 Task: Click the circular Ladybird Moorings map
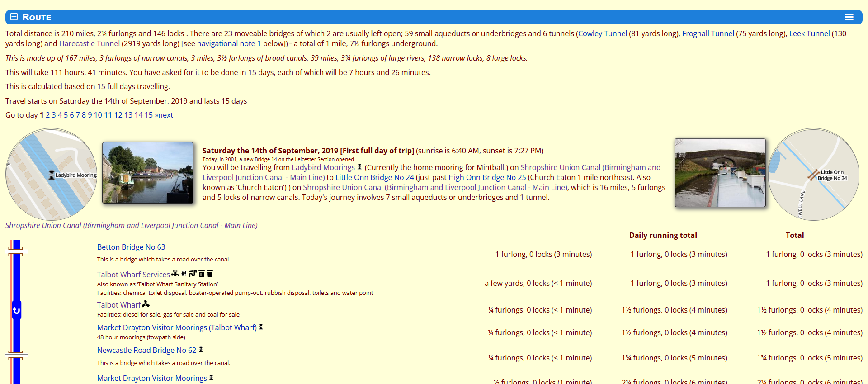[51, 175]
